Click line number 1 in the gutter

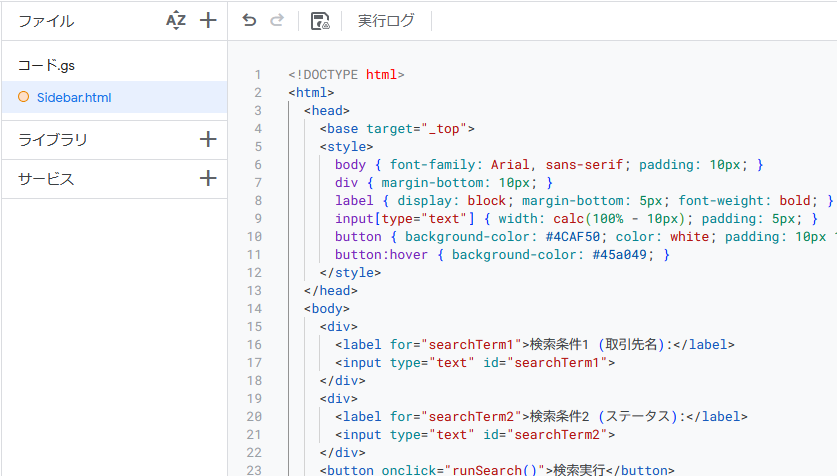pyautogui.click(x=258, y=75)
